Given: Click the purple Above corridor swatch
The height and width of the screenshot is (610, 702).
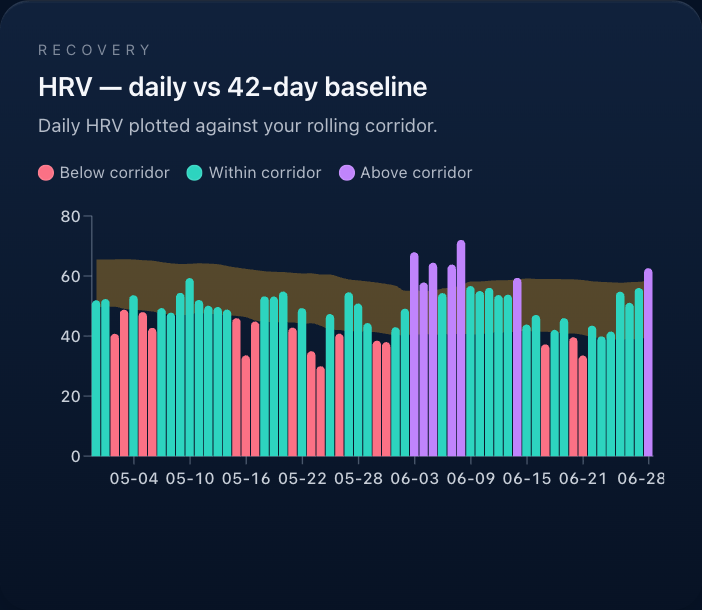Looking at the screenshot, I should 347,173.
